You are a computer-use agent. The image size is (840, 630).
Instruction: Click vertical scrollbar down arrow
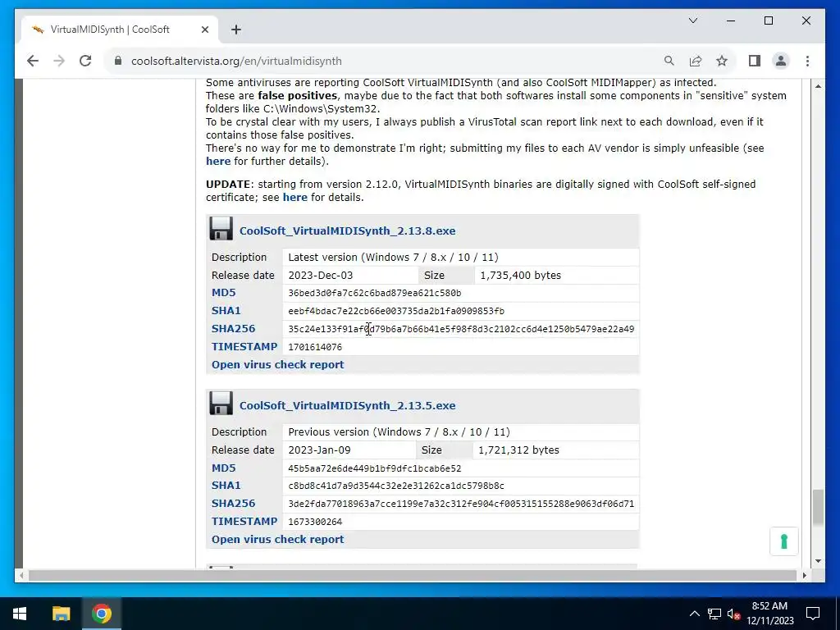tap(818, 561)
